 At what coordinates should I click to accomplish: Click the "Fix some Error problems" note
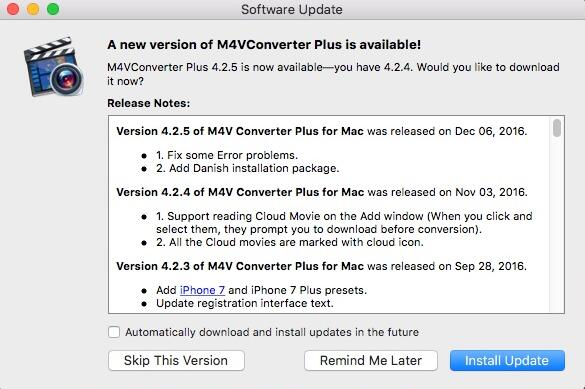[x=227, y=155]
